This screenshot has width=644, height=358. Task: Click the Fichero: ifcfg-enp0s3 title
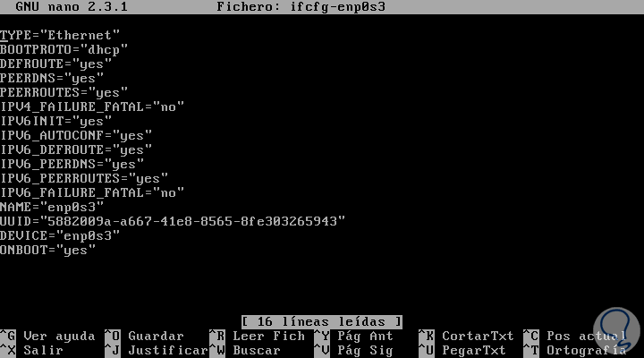(301, 6)
